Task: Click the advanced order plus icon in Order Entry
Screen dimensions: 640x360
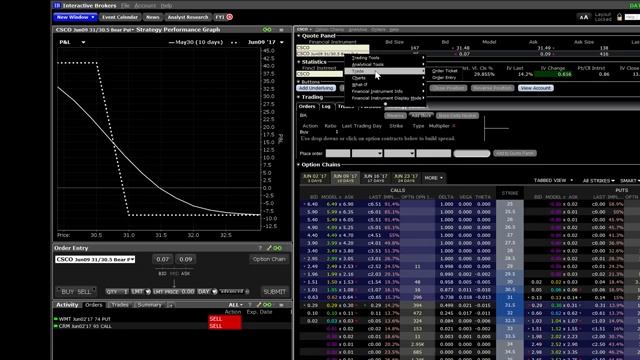Action: [x=247, y=291]
